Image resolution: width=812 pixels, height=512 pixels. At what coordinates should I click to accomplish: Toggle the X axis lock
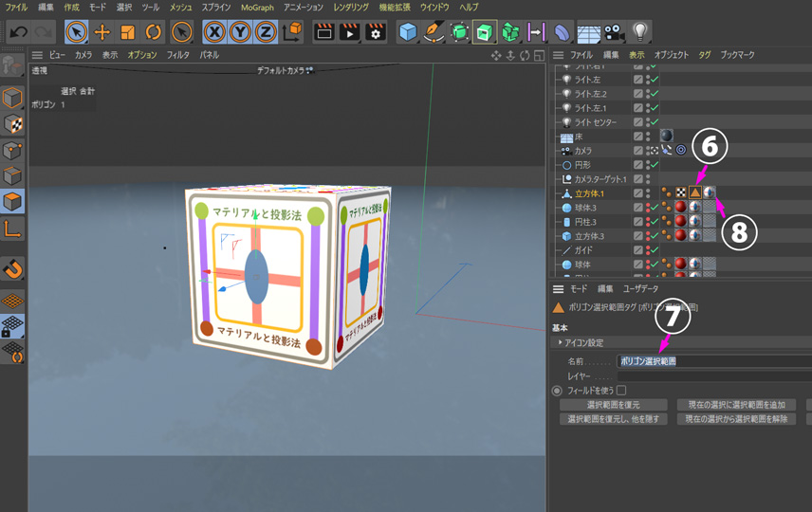click(x=214, y=32)
